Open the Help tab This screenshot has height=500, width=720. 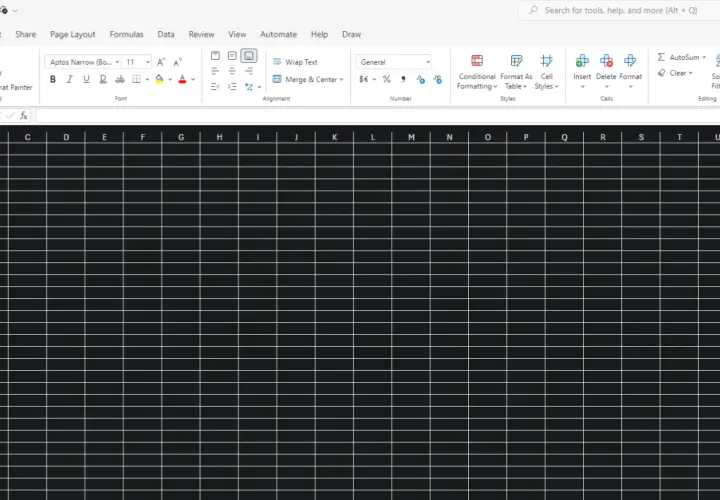click(x=319, y=34)
